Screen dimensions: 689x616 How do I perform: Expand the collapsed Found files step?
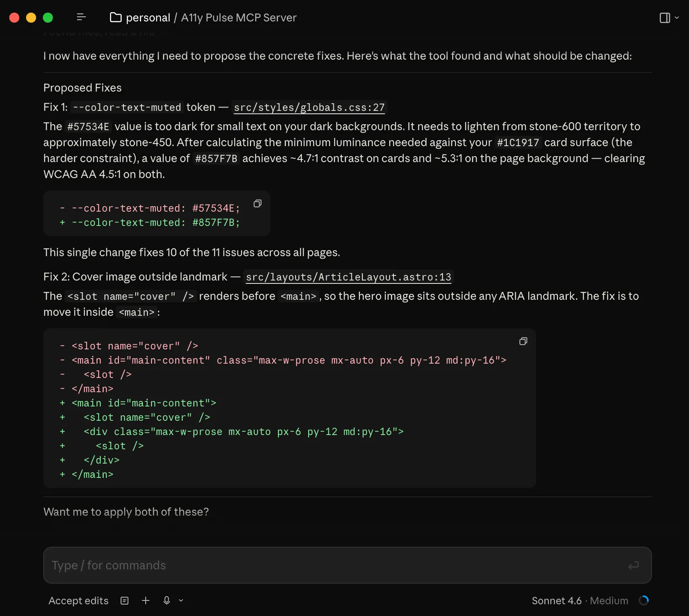tap(101, 32)
